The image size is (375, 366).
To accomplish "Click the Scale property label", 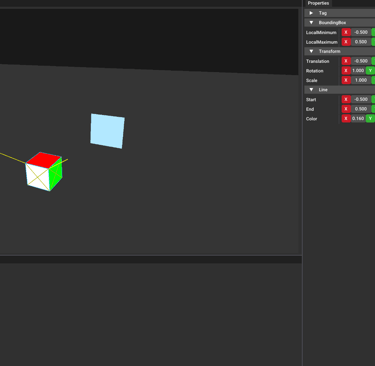I will pos(311,80).
